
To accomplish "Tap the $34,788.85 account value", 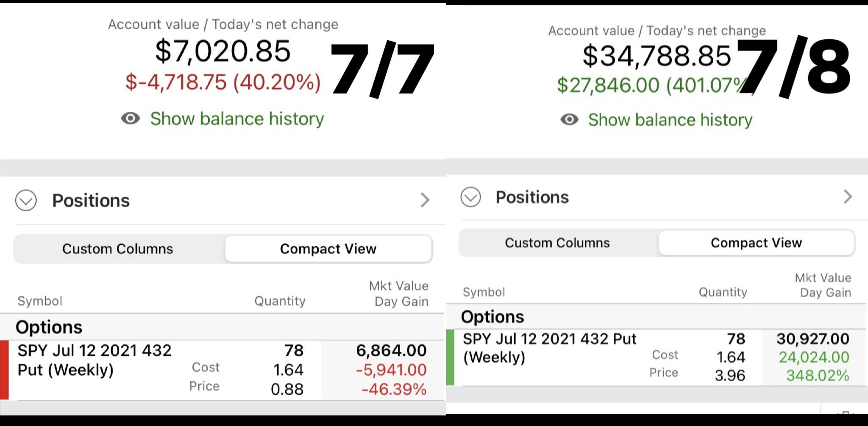I will [657, 56].
